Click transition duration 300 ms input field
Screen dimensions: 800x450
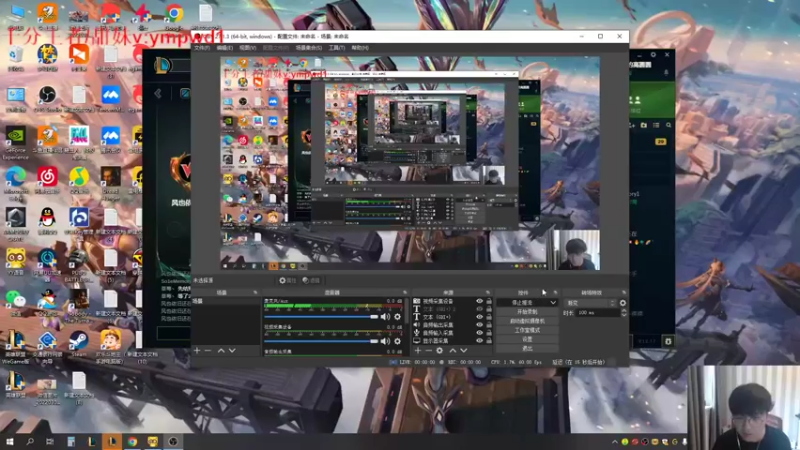(x=598, y=313)
